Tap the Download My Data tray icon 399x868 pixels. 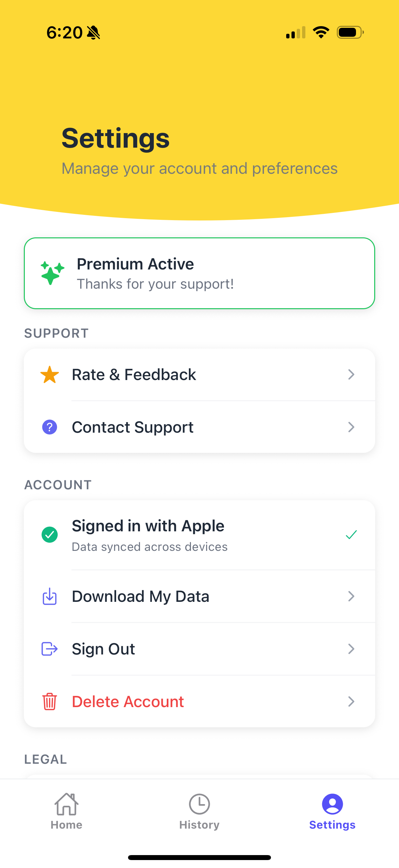(x=50, y=596)
